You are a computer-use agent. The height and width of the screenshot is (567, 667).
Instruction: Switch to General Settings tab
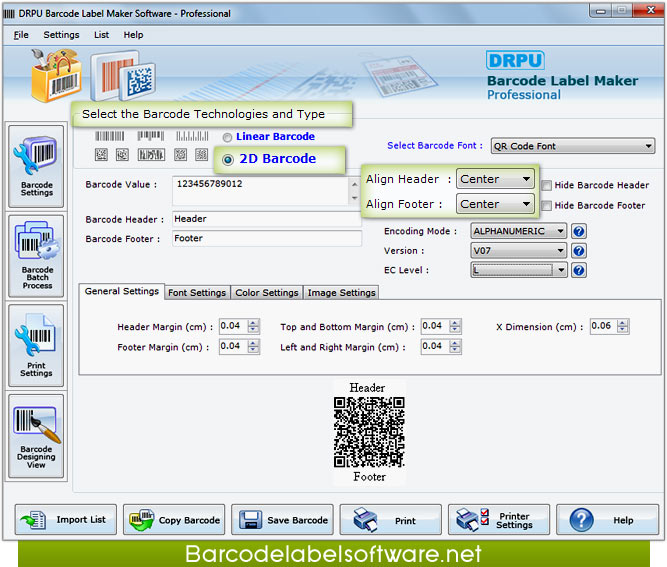pyautogui.click(x=122, y=291)
